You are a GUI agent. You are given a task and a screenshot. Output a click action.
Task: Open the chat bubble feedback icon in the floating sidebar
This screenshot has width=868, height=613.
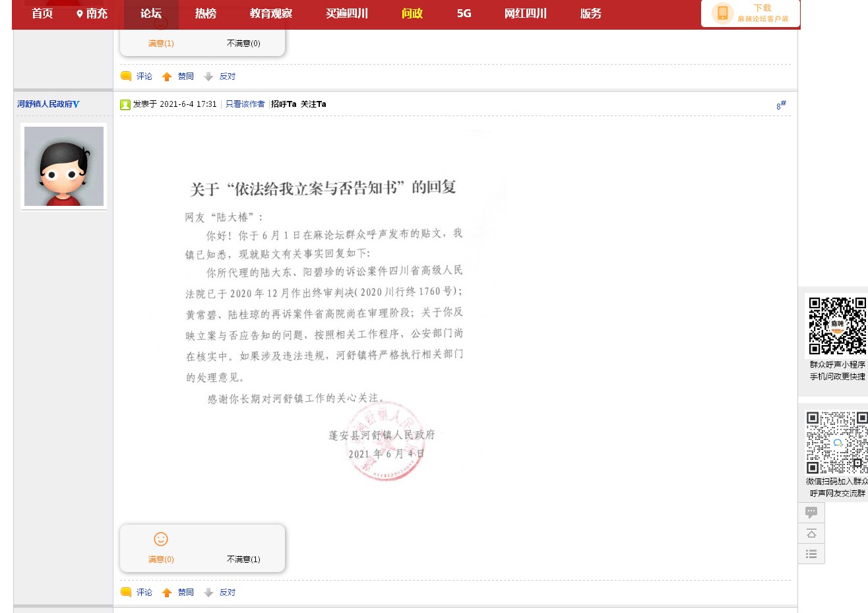[811, 512]
